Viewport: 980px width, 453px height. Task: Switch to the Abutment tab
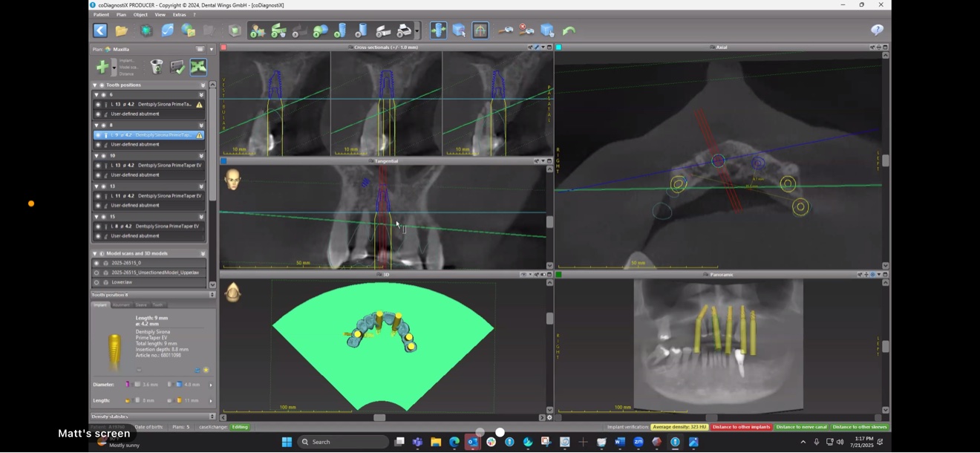pyautogui.click(x=121, y=305)
